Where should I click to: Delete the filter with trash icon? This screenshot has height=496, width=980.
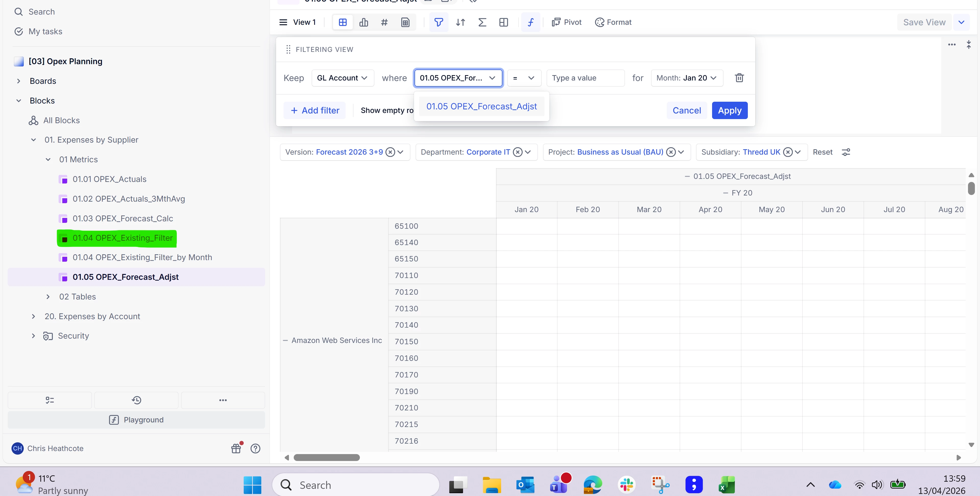click(739, 78)
